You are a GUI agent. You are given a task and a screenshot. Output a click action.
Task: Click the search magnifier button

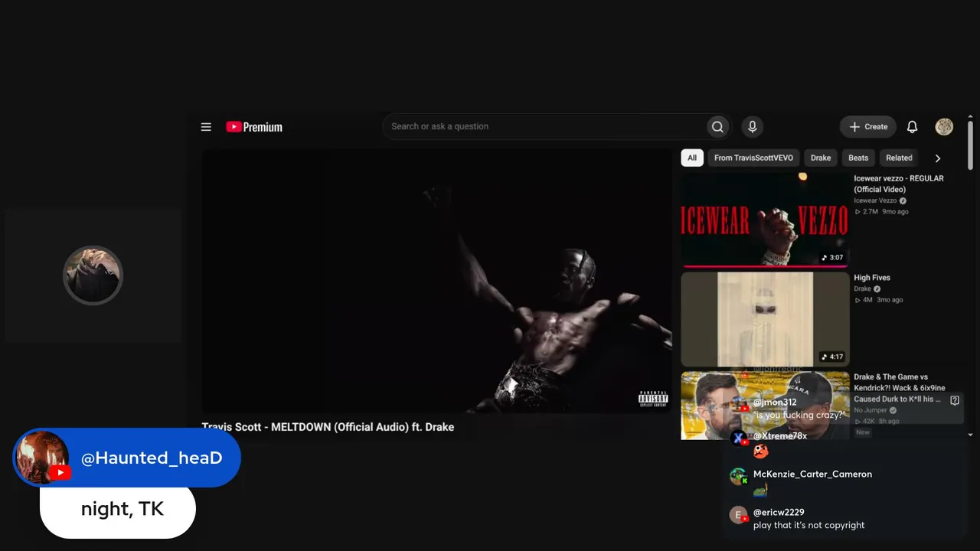[x=717, y=127]
